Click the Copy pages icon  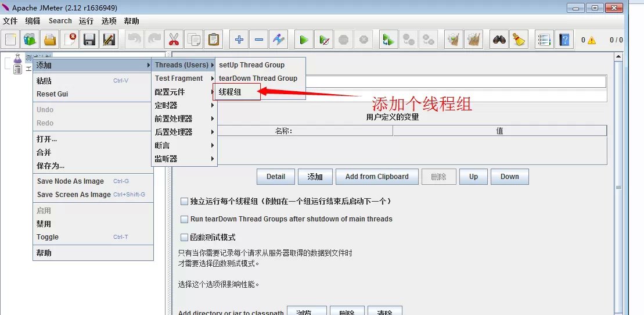click(x=193, y=40)
